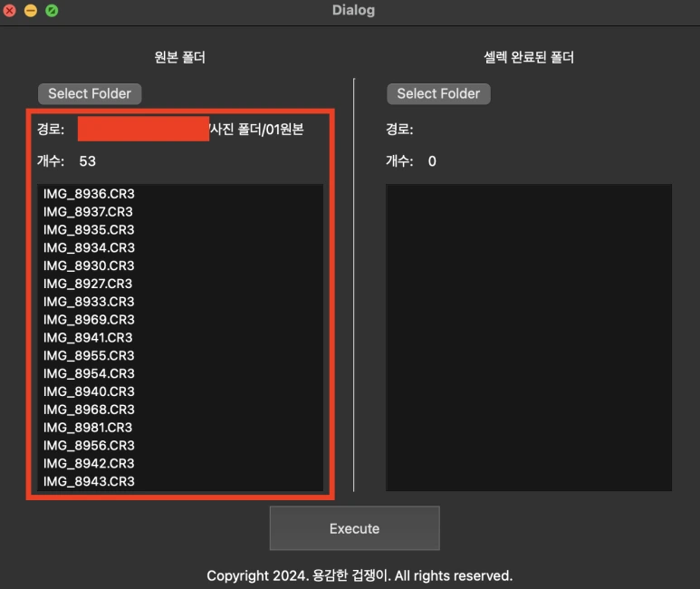
Task: Click the 원본 폴더 heading
Action: coord(179,57)
